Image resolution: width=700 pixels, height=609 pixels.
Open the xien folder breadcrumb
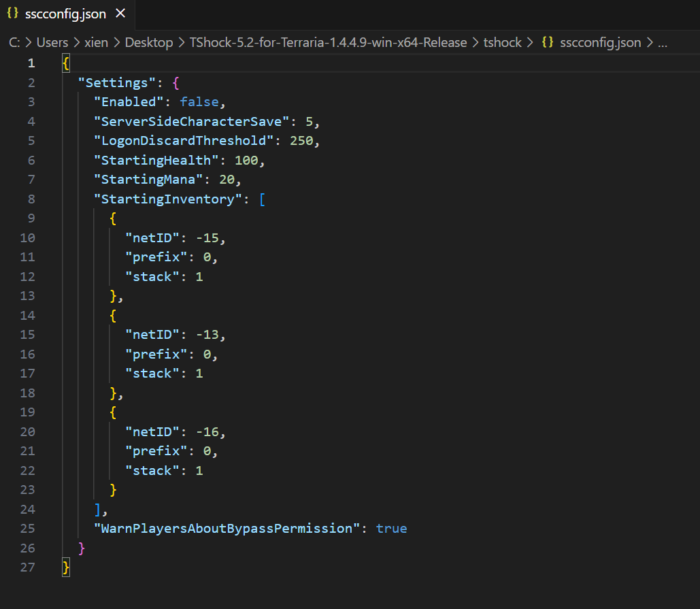click(x=97, y=43)
